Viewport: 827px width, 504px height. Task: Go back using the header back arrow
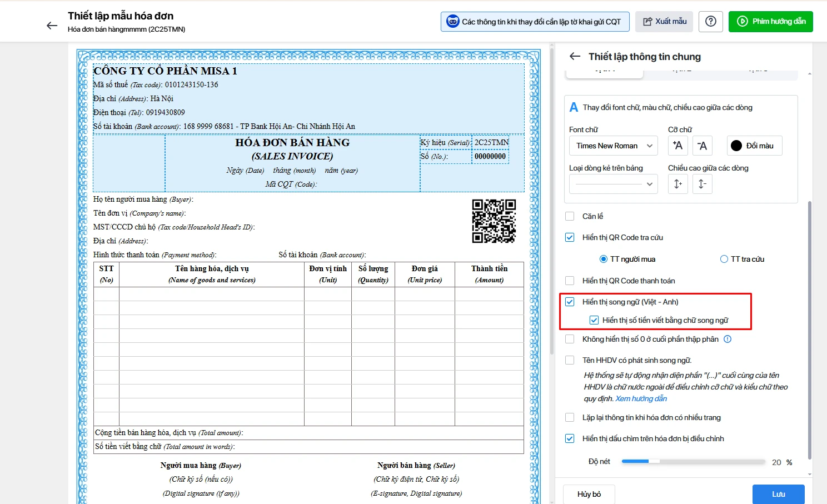52,26
